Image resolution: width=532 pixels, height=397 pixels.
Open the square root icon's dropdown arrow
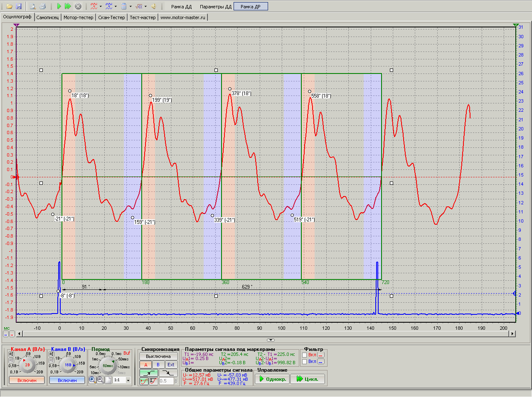pyautogui.click(x=145, y=7)
